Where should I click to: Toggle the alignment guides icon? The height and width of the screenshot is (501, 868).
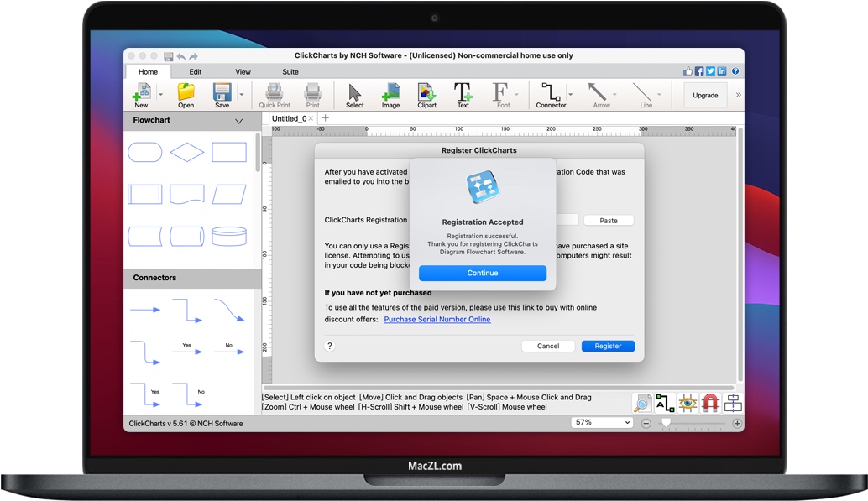pos(733,403)
